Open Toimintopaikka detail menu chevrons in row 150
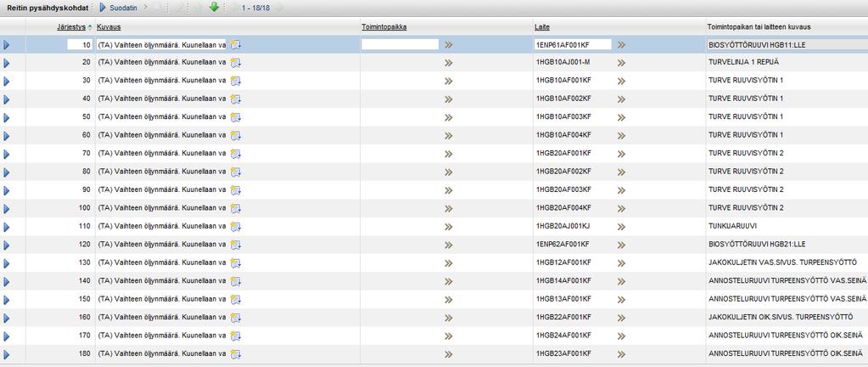The height and width of the screenshot is (367, 868). 448,300
